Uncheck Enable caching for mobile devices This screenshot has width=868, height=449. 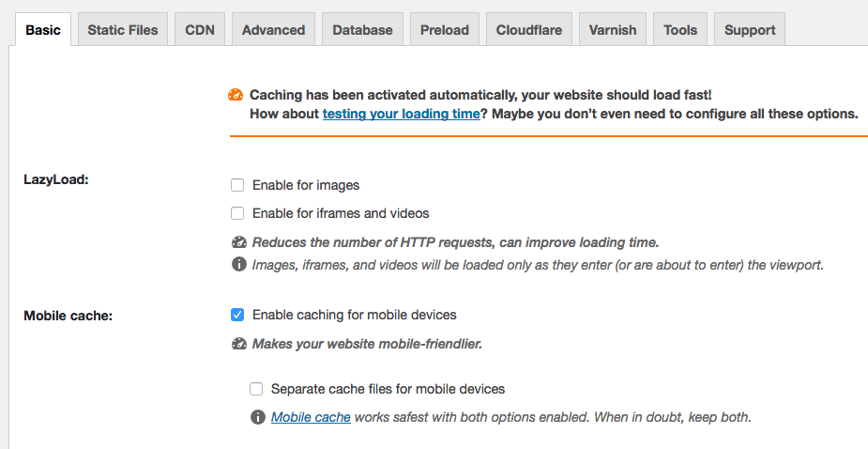(237, 315)
